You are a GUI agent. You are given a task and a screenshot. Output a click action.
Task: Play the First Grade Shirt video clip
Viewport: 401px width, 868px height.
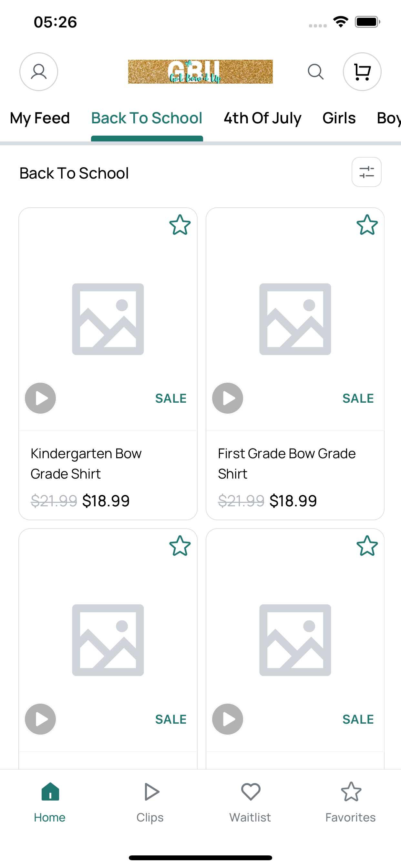click(227, 398)
